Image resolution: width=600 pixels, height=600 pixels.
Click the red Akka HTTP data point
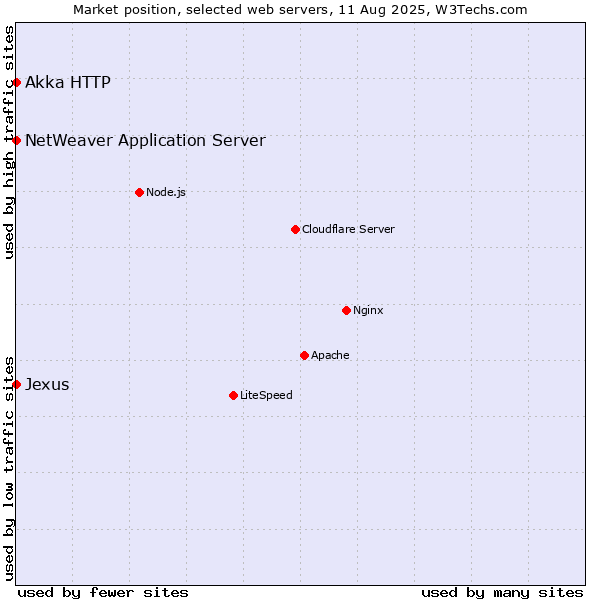16,83
